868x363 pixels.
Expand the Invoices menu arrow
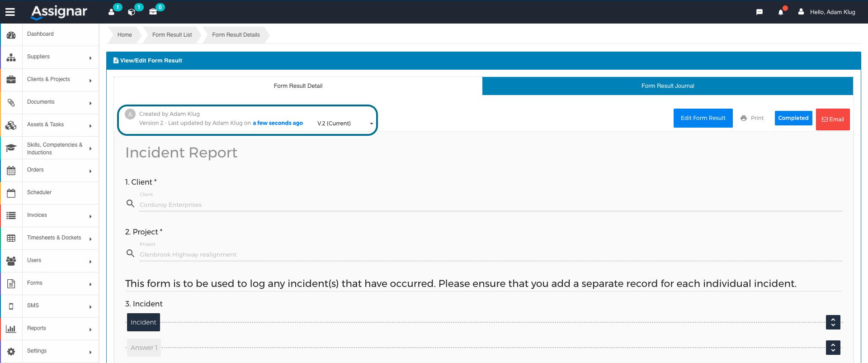coord(90,216)
